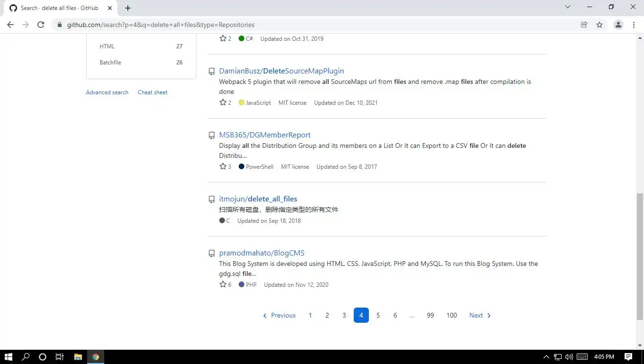Click the page vertical scrollbar thumb

640,256
